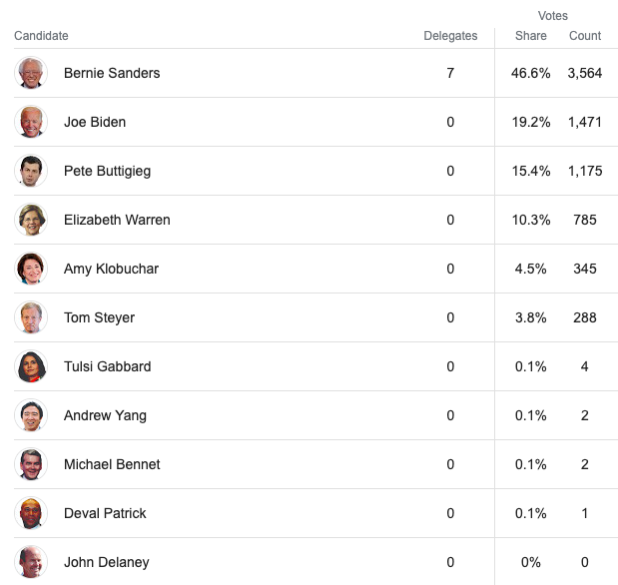Click the Votes header label
618x585 pixels.
tap(553, 16)
